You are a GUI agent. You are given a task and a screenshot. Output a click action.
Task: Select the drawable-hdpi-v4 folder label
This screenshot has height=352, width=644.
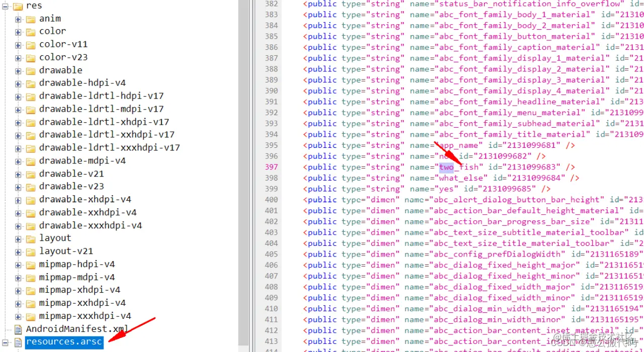click(x=82, y=83)
